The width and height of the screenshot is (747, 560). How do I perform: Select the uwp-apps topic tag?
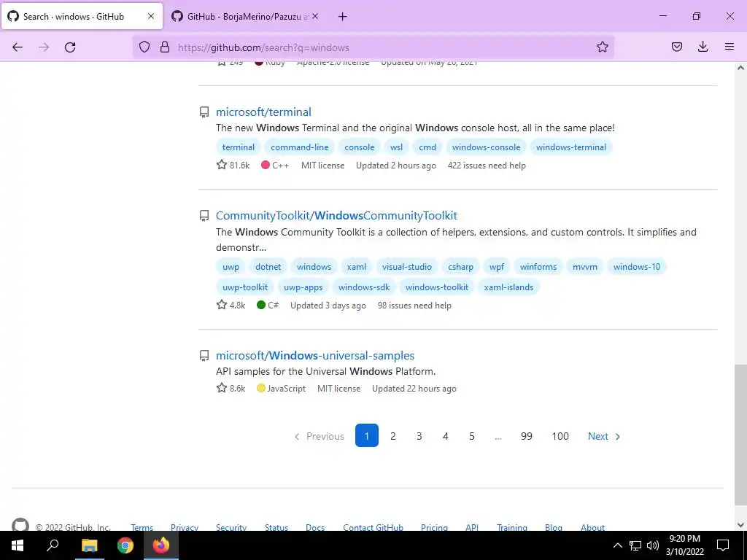(303, 287)
